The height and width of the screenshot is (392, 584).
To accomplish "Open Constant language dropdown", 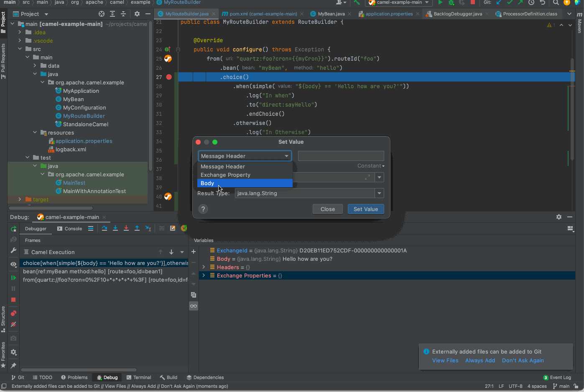I will point(371,166).
